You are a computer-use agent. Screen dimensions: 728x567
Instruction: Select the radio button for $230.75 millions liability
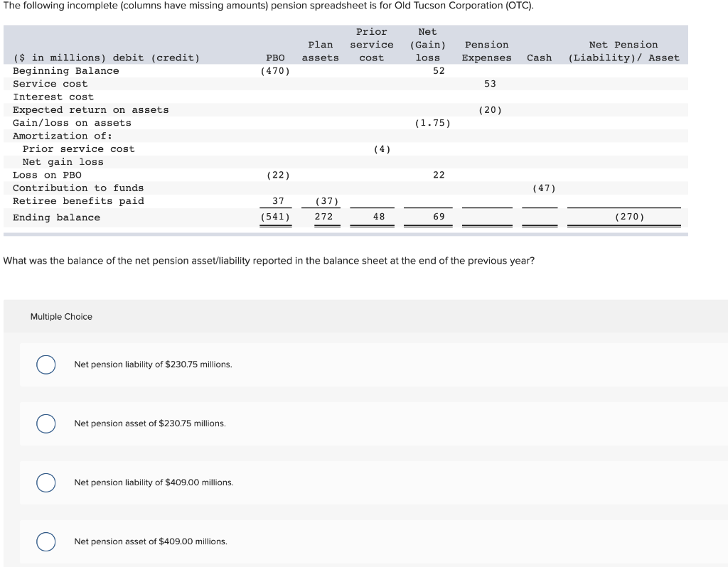(x=45, y=364)
